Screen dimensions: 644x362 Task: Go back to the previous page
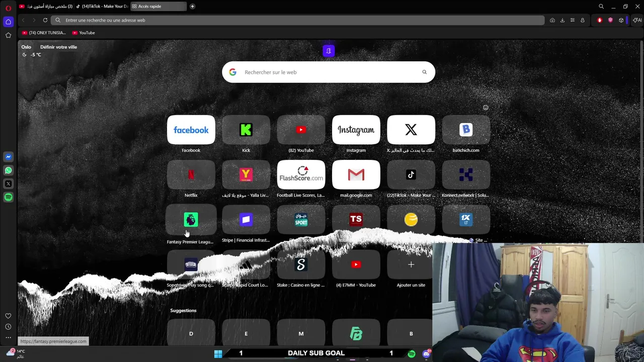[23, 20]
